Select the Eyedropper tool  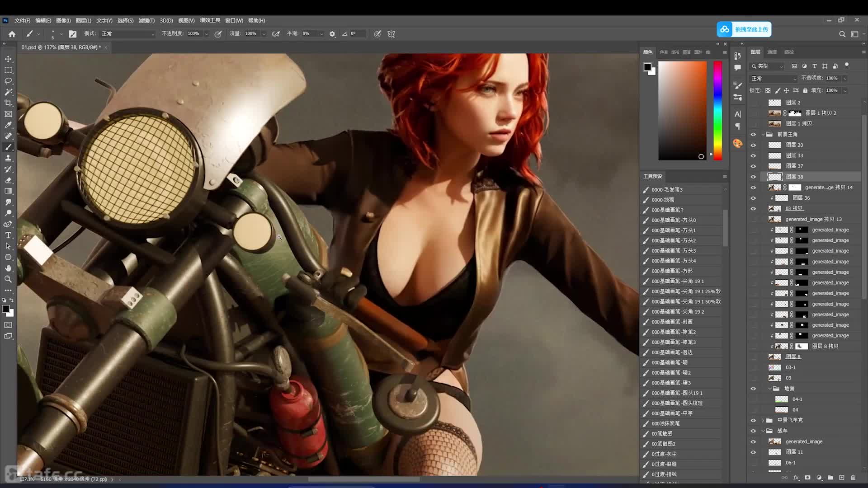click(8, 125)
